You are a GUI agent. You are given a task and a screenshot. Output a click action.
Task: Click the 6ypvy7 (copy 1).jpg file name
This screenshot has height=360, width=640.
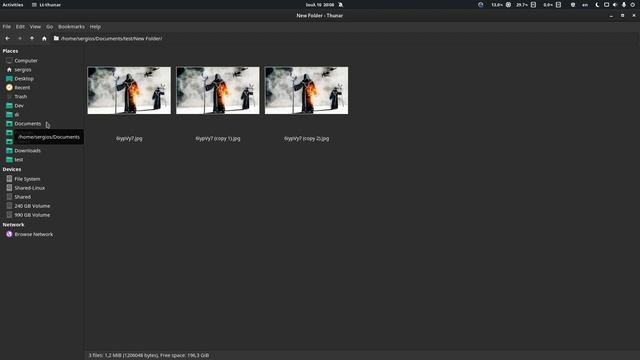(218, 138)
